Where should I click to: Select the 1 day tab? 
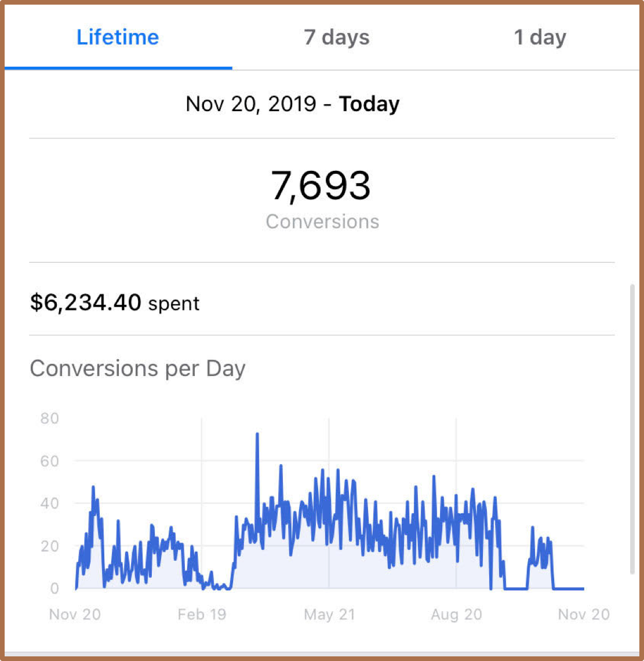pos(540,37)
